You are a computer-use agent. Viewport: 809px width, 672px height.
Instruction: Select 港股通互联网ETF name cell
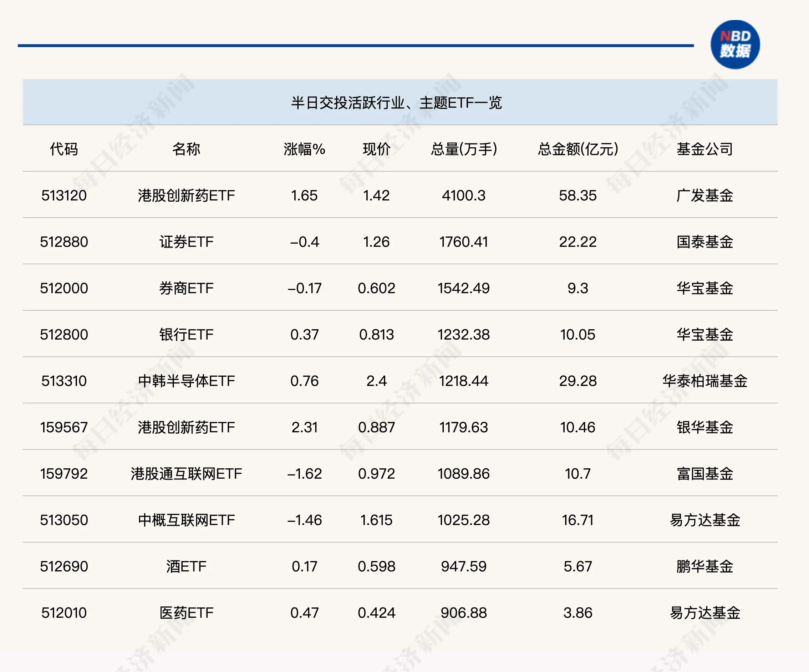tap(186, 474)
